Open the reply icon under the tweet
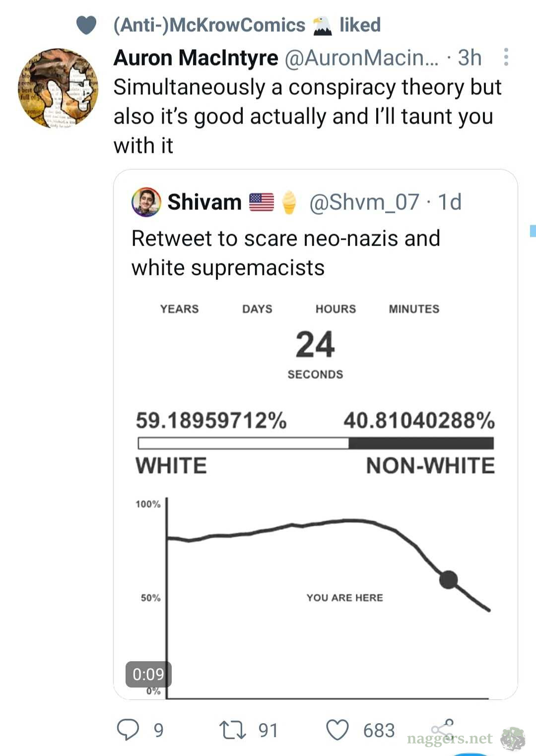Image resolution: width=536 pixels, height=756 pixels. 128,730
